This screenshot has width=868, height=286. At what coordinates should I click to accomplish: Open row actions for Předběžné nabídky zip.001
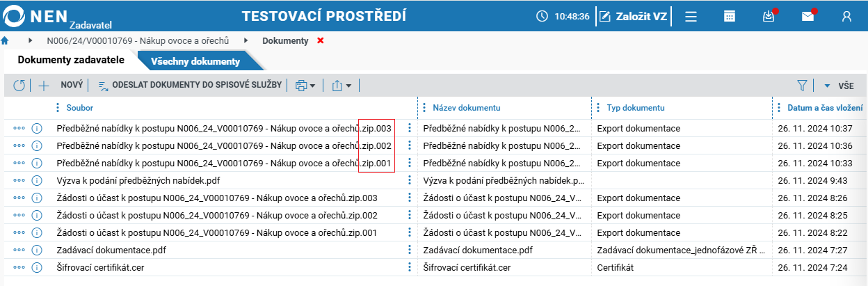pyautogui.click(x=19, y=163)
